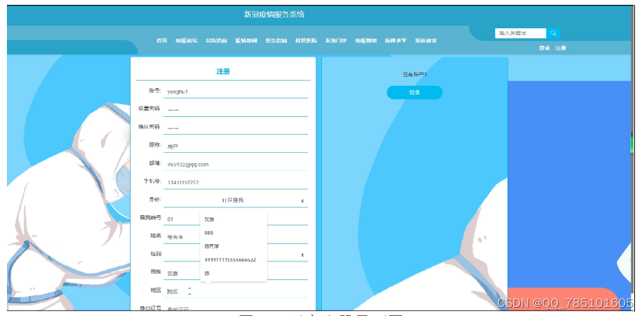Click the 确认密码 password field
The height and width of the screenshot is (316, 644).
tap(235, 128)
